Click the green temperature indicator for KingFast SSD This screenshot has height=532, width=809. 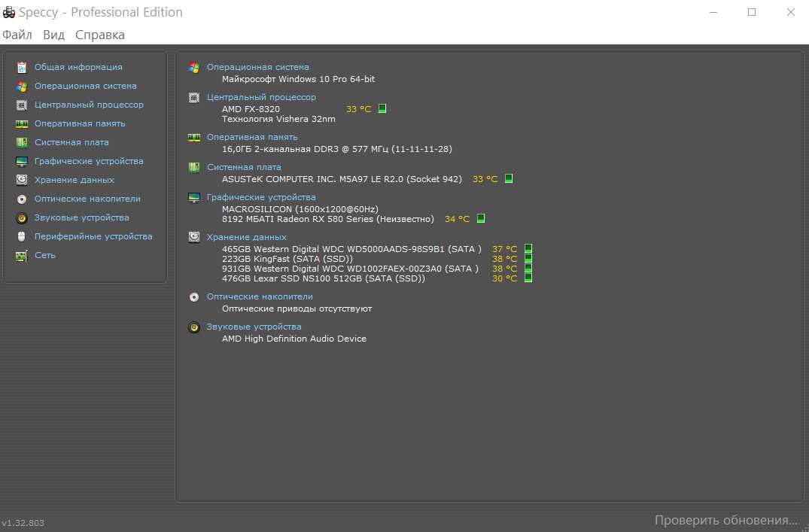(x=528, y=259)
